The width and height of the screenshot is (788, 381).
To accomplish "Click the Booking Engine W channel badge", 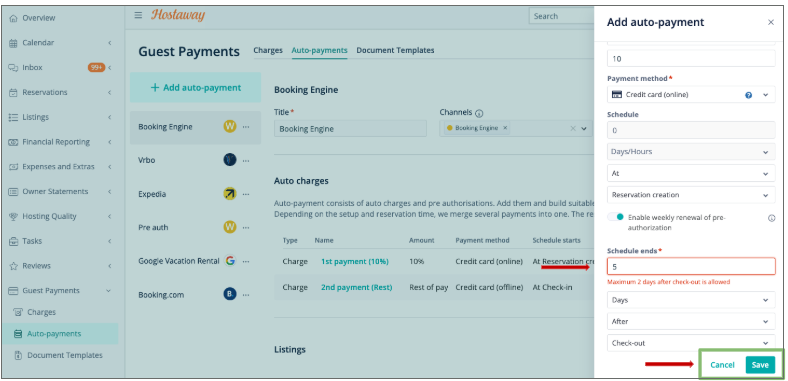I will click(x=230, y=127).
